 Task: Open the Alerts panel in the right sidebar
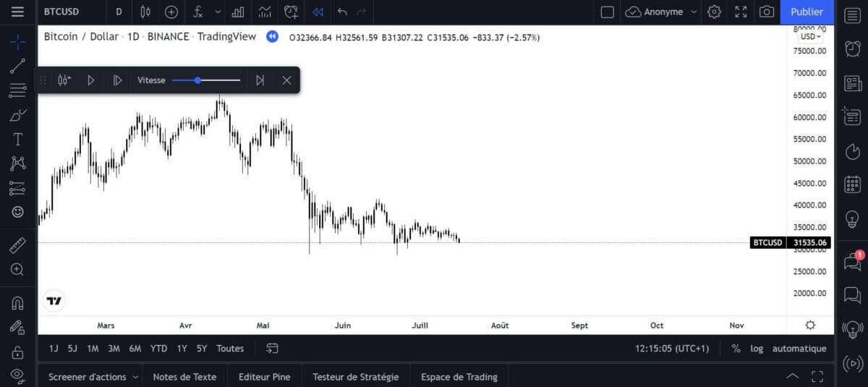click(x=852, y=48)
